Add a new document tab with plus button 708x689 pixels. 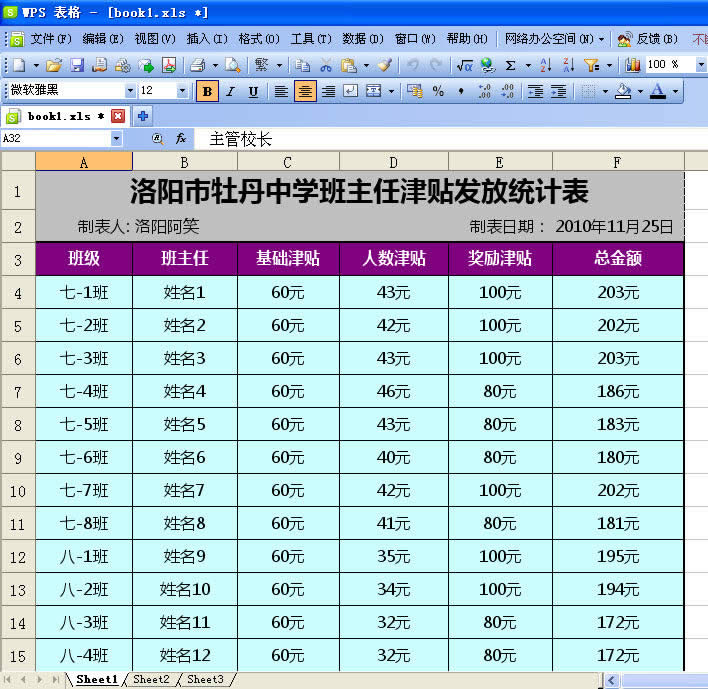pyautogui.click(x=143, y=116)
